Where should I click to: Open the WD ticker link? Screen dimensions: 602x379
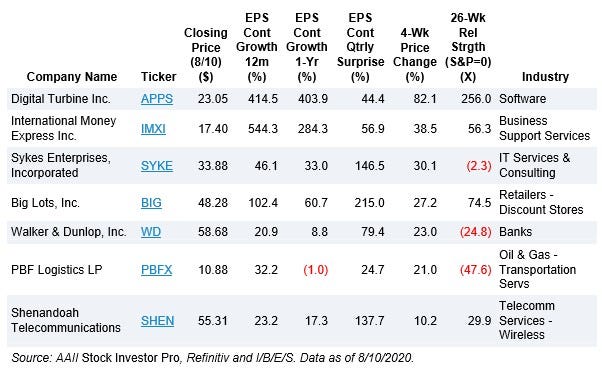click(x=150, y=232)
